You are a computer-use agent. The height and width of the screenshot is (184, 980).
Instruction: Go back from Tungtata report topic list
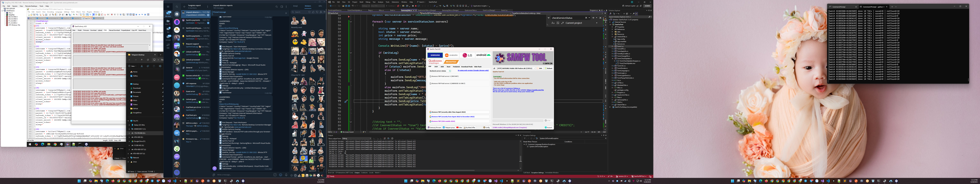[x=185, y=7]
